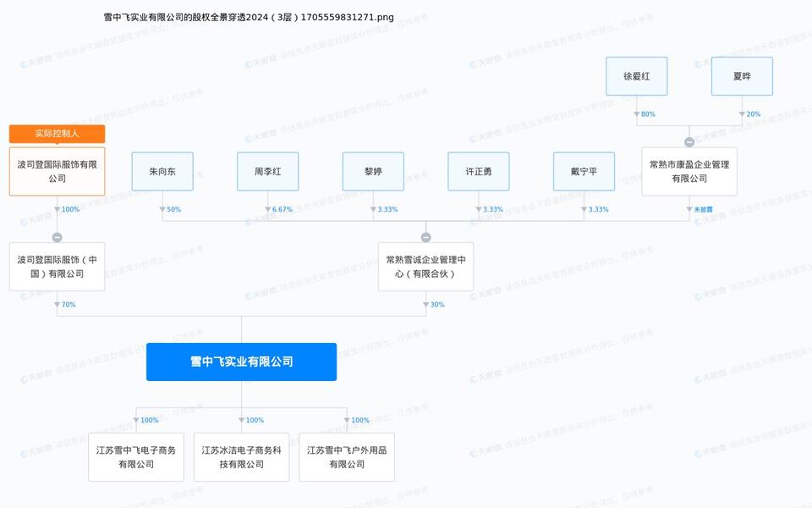This screenshot has width=812, height=508.
Task: Select the 常熟雪诚企业管理中心（有限合伙） node
Action: (x=425, y=267)
